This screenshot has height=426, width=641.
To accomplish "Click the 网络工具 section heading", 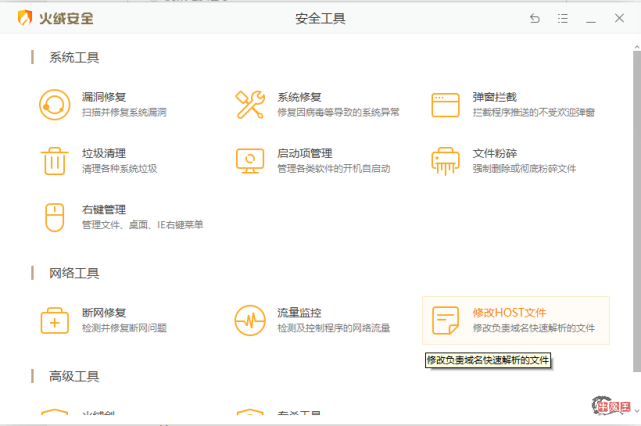I will pyautogui.click(x=74, y=273).
